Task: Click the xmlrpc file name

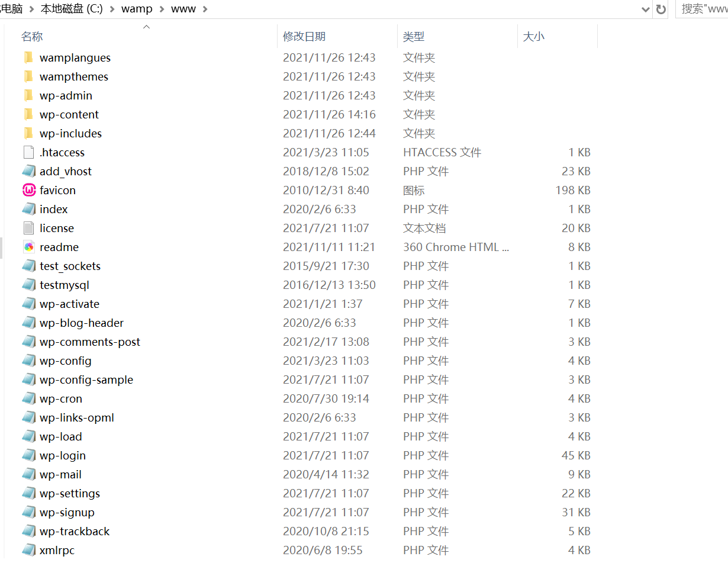Action: (x=57, y=550)
